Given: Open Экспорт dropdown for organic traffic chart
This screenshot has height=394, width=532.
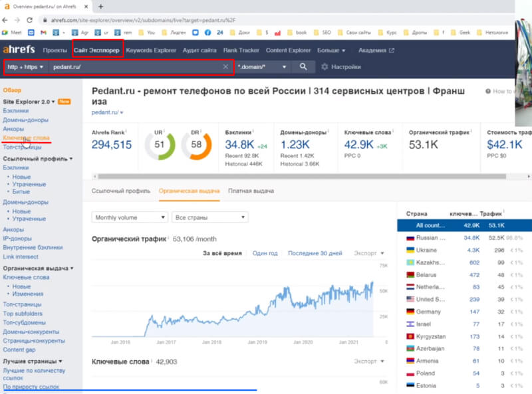Looking at the screenshot, I should (369, 253).
